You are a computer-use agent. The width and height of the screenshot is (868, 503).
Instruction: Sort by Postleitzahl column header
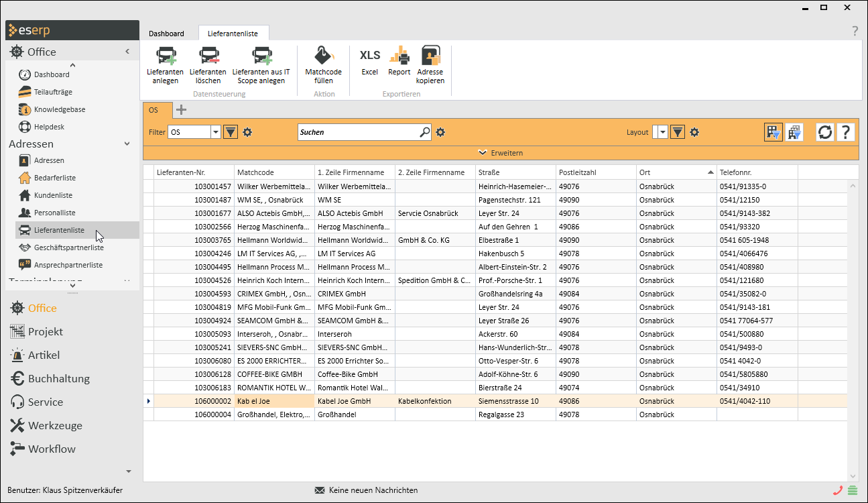(x=596, y=172)
